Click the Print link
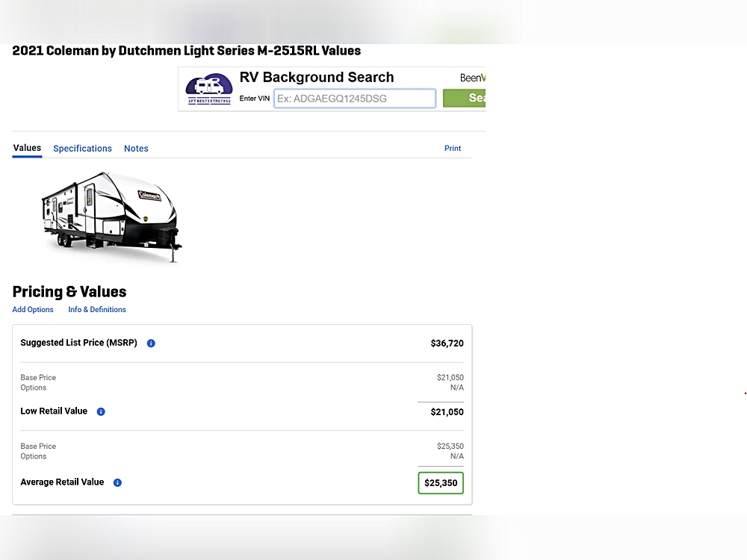The width and height of the screenshot is (747, 560). [x=453, y=149]
